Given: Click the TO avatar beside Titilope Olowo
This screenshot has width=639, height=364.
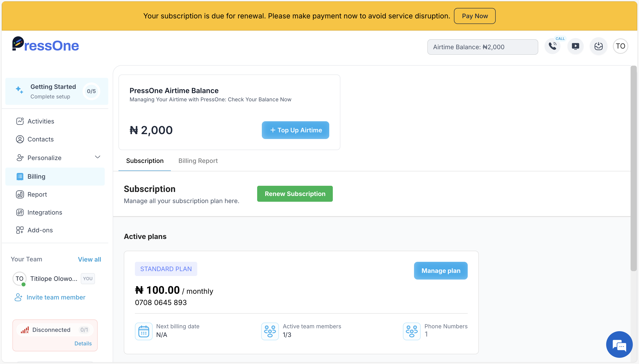Looking at the screenshot, I should [19, 278].
